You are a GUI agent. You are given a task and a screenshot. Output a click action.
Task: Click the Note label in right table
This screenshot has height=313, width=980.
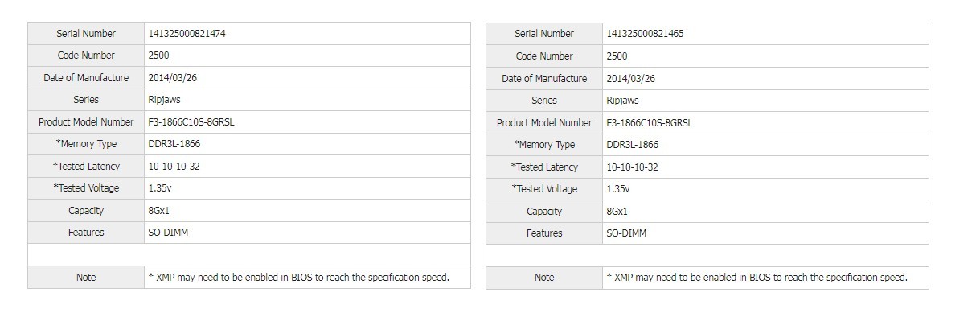pos(544,278)
